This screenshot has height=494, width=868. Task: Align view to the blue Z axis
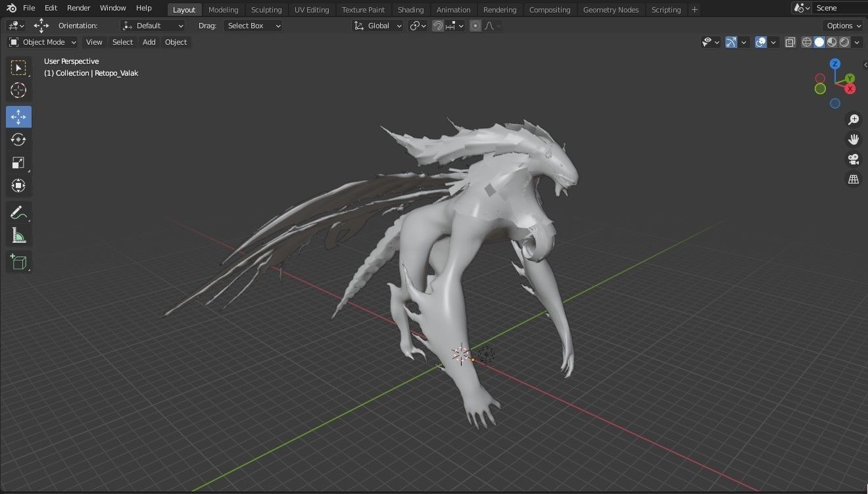pyautogui.click(x=834, y=64)
